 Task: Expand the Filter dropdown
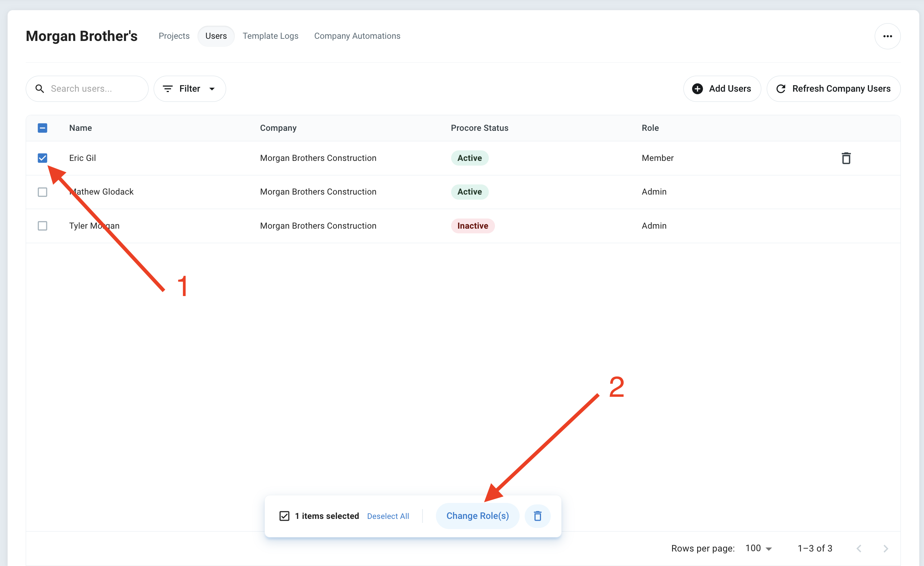tap(190, 89)
